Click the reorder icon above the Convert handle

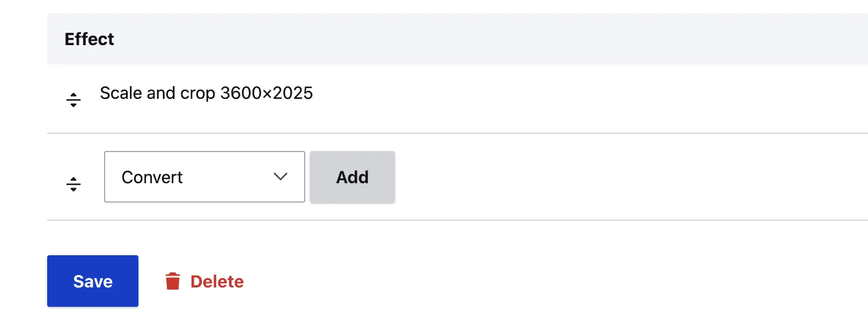click(x=72, y=98)
